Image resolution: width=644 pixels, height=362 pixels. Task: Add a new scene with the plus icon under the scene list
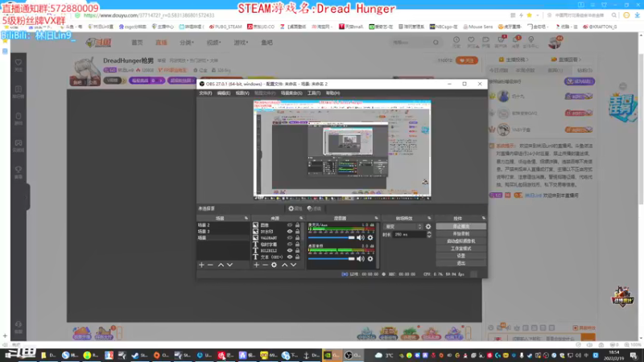tap(202, 265)
